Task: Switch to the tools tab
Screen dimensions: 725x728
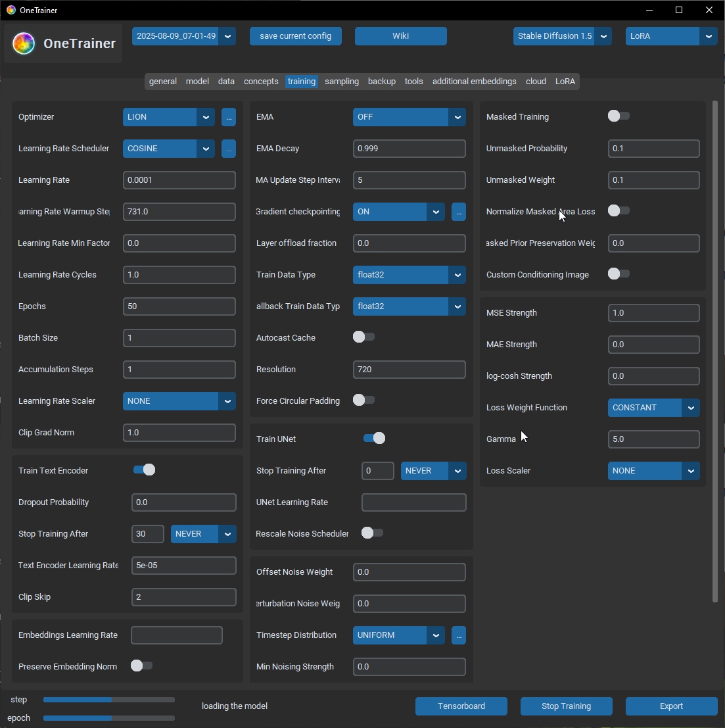Action: [413, 82]
